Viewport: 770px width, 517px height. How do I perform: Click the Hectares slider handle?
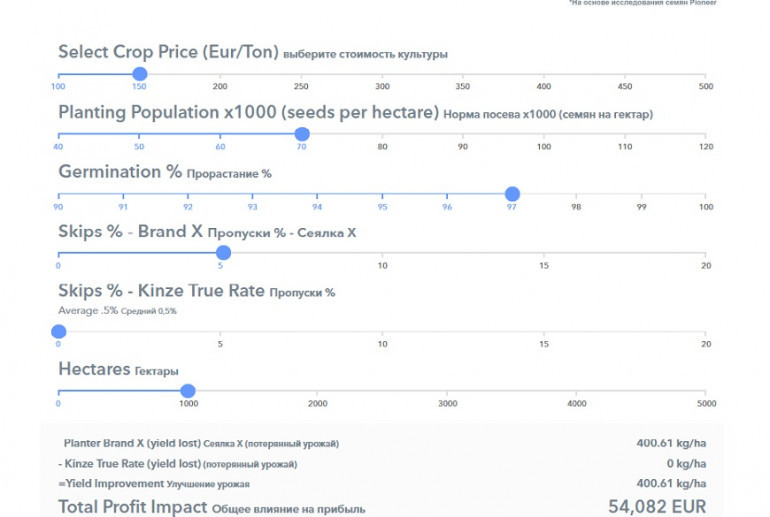pos(188,391)
